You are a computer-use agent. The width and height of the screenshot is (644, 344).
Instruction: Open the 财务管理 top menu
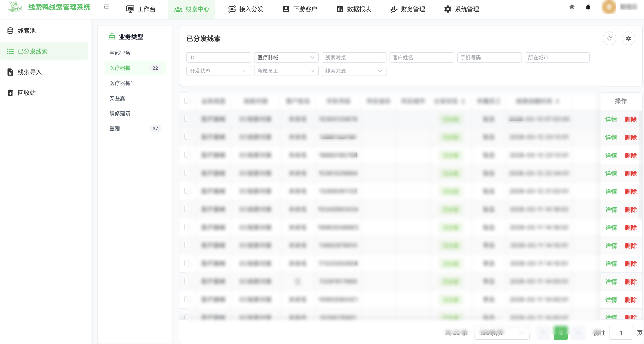click(x=407, y=9)
